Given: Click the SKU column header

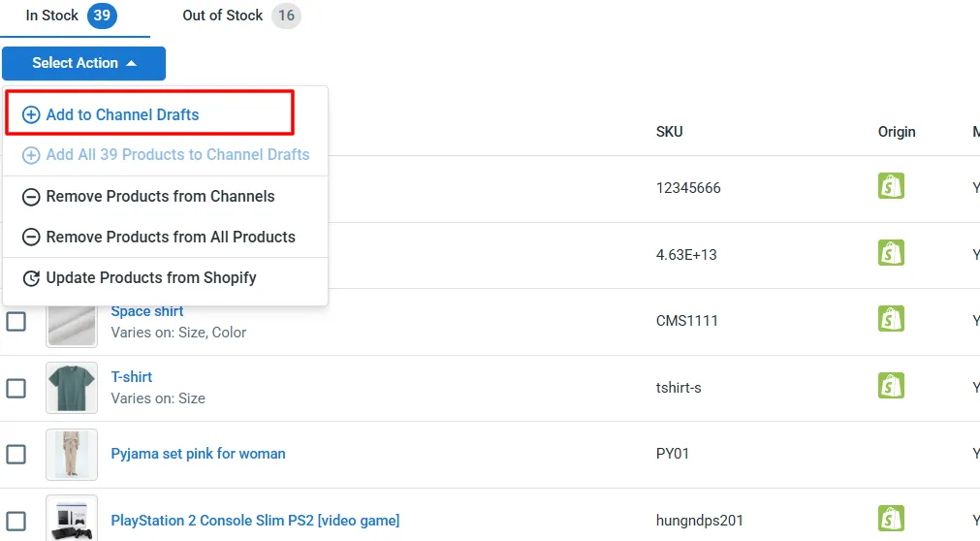Looking at the screenshot, I should click(x=669, y=132).
